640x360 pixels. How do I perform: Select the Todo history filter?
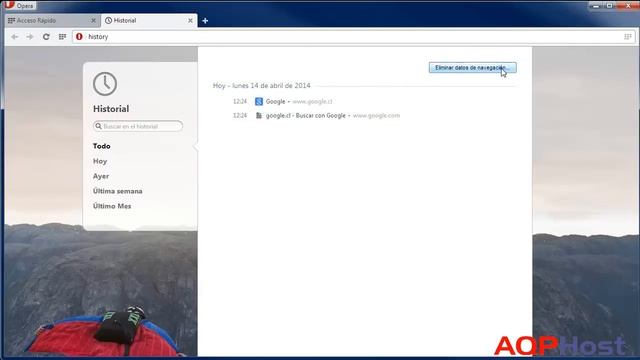(x=102, y=146)
